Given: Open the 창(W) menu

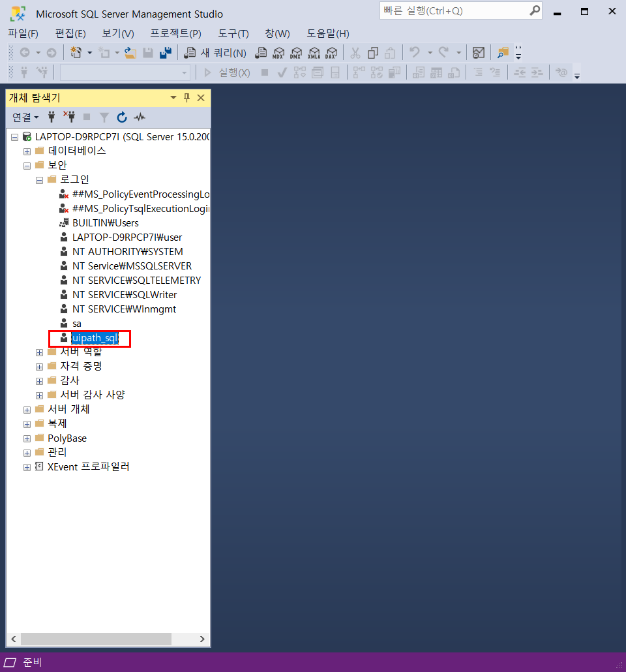Looking at the screenshot, I should point(278,33).
